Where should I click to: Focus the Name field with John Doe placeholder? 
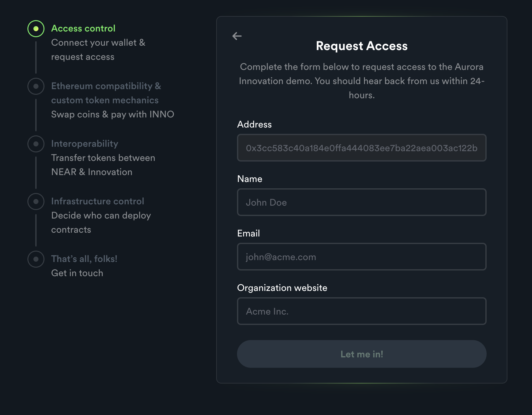(361, 202)
